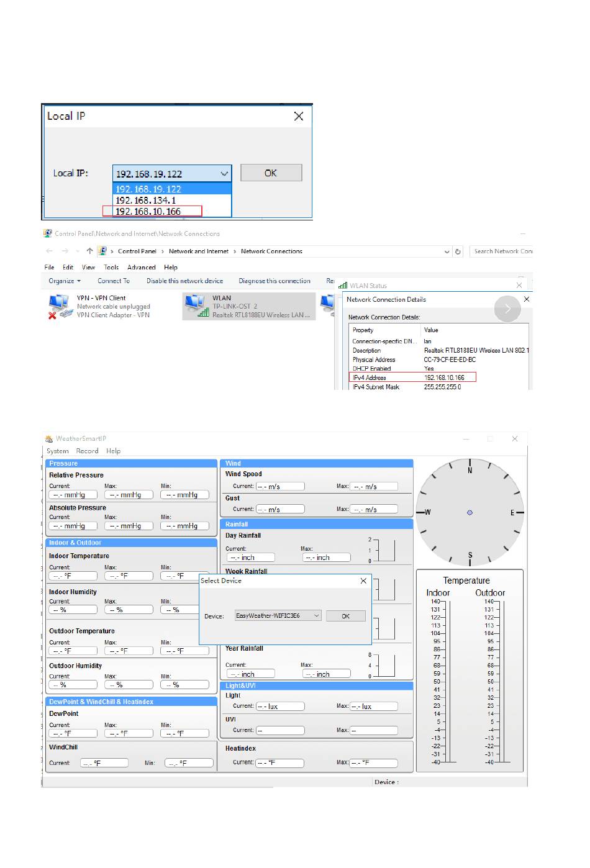590x868 pixels.
Task: Open the System menu in WeatherSmartIP
Action: pos(58,451)
